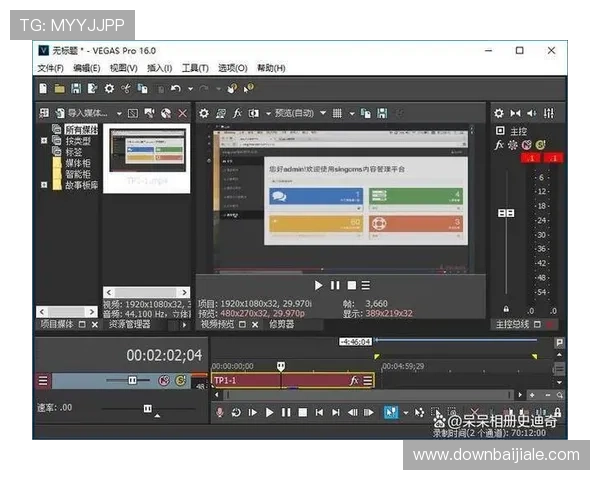Click the track header hamburger menu icon
The width and height of the screenshot is (600, 480).
tap(43, 381)
